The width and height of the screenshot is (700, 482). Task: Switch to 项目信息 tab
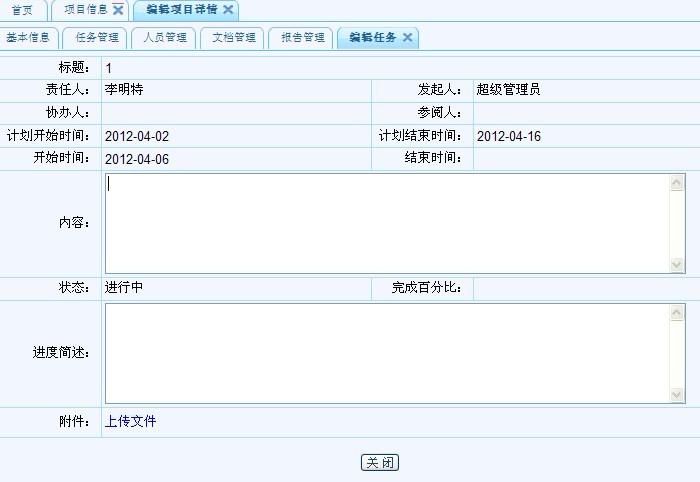[85, 10]
